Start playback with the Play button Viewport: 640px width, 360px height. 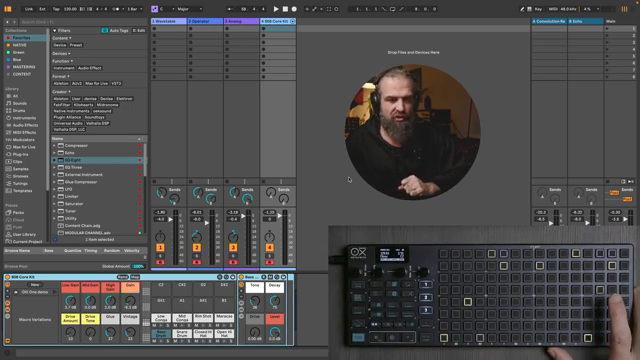(276, 9)
